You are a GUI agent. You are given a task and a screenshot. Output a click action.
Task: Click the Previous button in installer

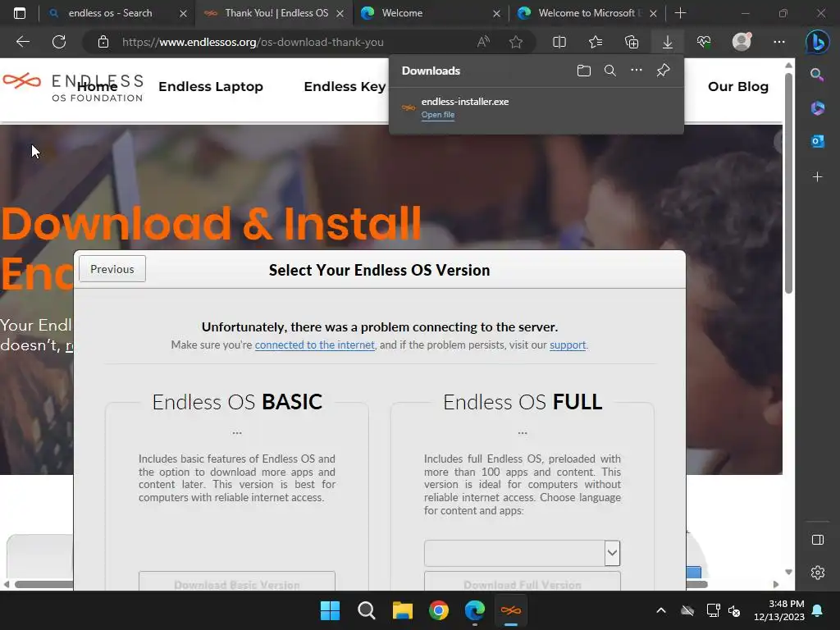(112, 269)
